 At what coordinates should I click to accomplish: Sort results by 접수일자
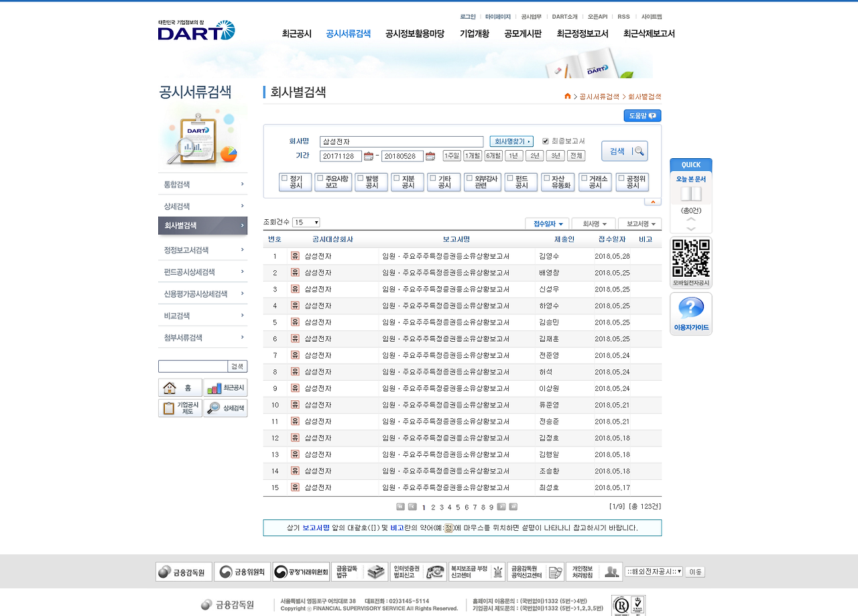548,224
